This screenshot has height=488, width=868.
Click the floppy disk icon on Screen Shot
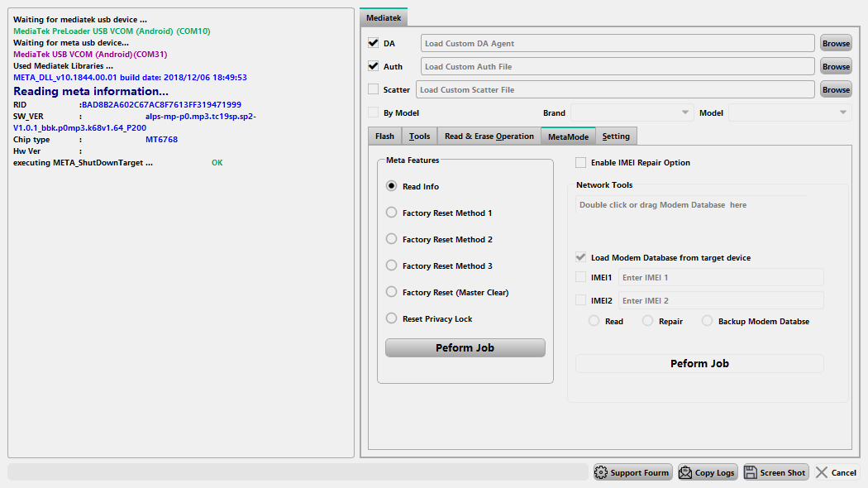751,472
